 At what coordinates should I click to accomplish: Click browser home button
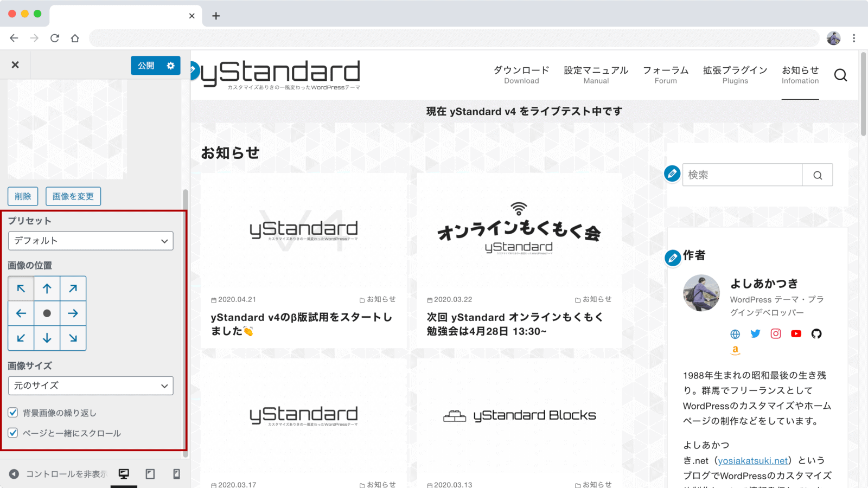[x=75, y=38]
